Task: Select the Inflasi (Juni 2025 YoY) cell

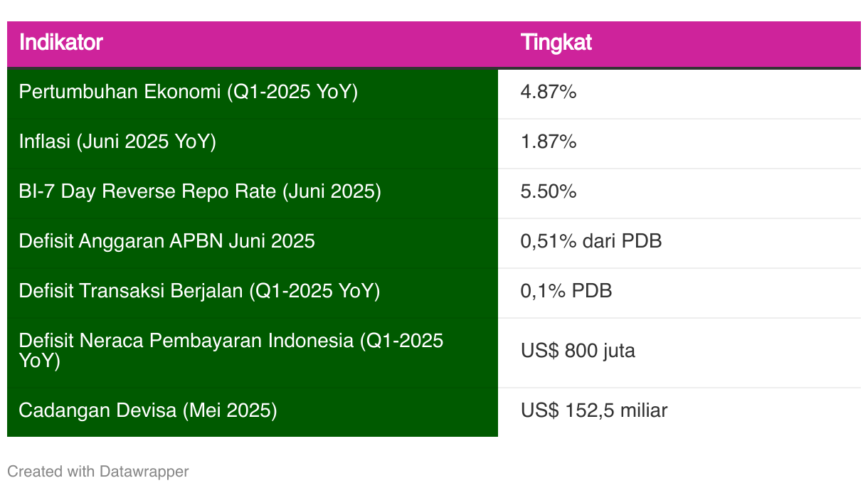Action: (x=253, y=143)
